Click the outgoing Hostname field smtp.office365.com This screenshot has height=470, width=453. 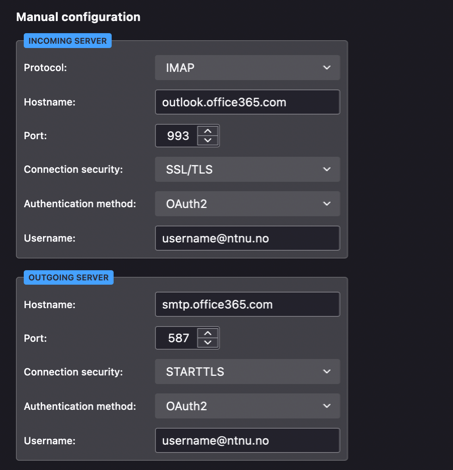click(x=247, y=304)
